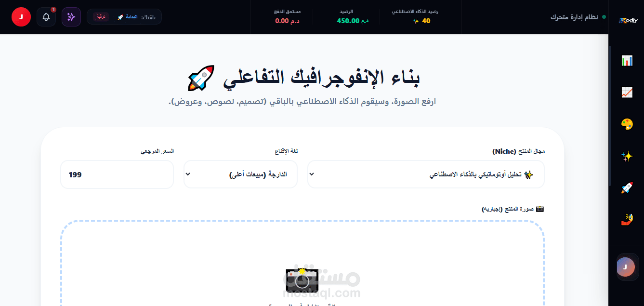Open the مجال المنتج (Niche) dropdown
The image size is (644, 306).
pos(426,174)
